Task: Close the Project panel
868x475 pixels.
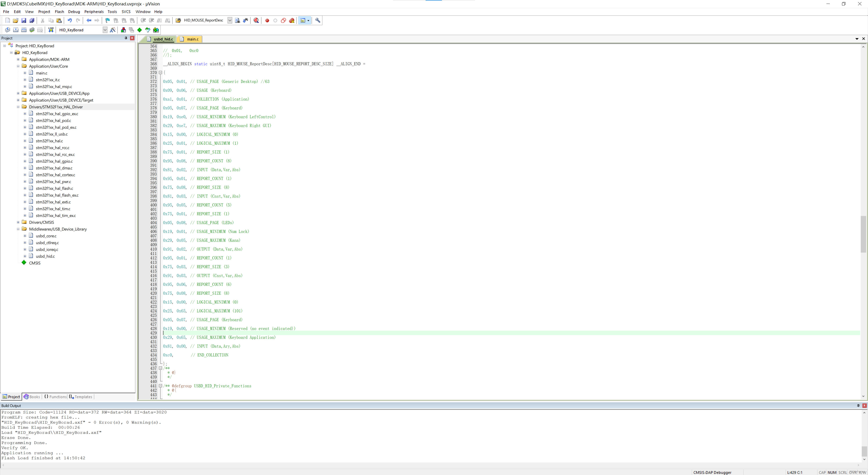Action: (x=132, y=38)
